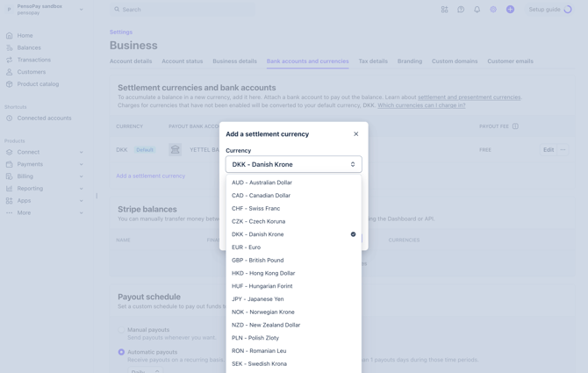Open the apps grid icon in top bar
Viewport: 588px width, 373px height.
[444, 10]
